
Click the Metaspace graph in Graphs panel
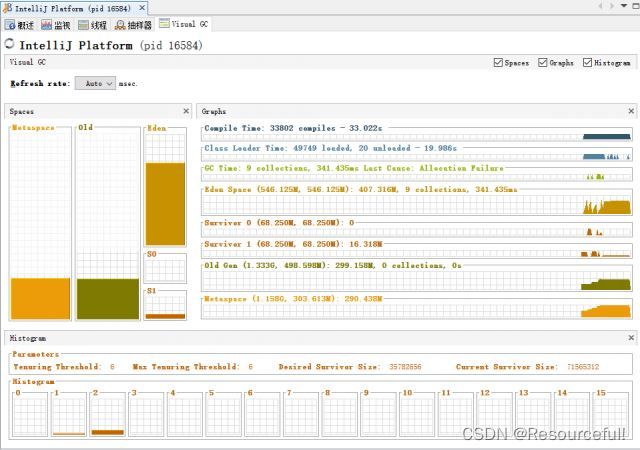(417, 308)
